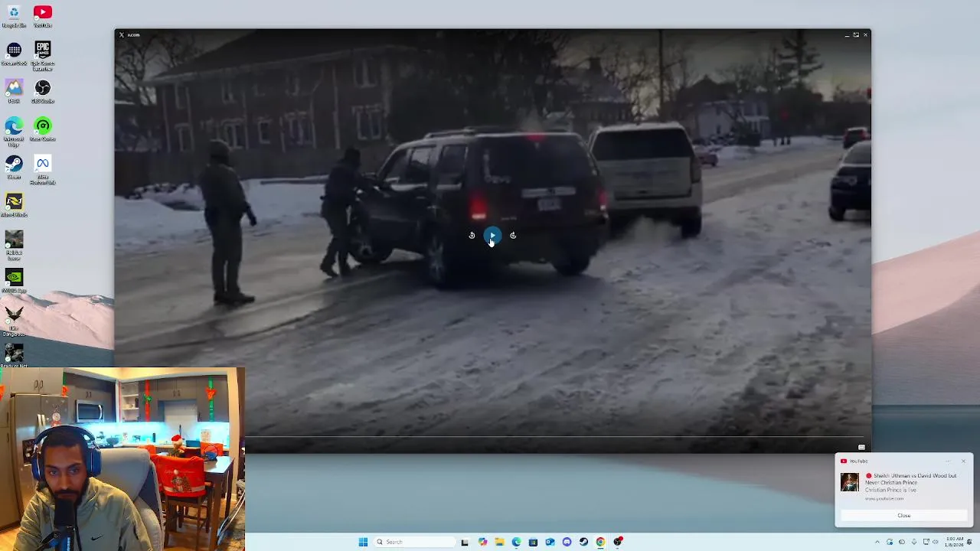Open the notification center bell
The height and width of the screenshot is (551, 980).
[x=971, y=542]
